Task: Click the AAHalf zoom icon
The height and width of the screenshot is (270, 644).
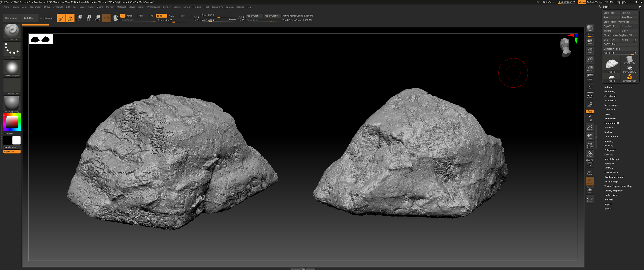Action: pyautogui.click(x=589, y=68)
